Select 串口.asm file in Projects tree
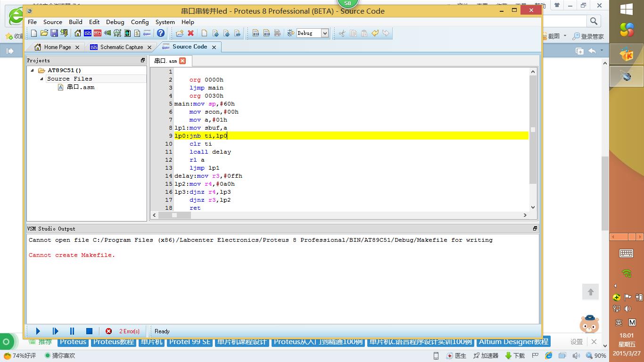Viewport: 644px width, 362px height. [x=80, y=87]
